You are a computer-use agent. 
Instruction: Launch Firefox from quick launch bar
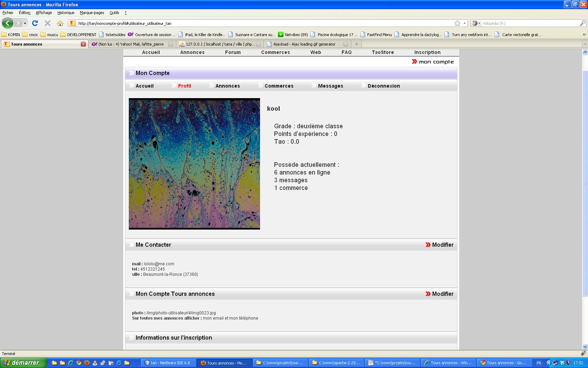click(x=87, y=363)
